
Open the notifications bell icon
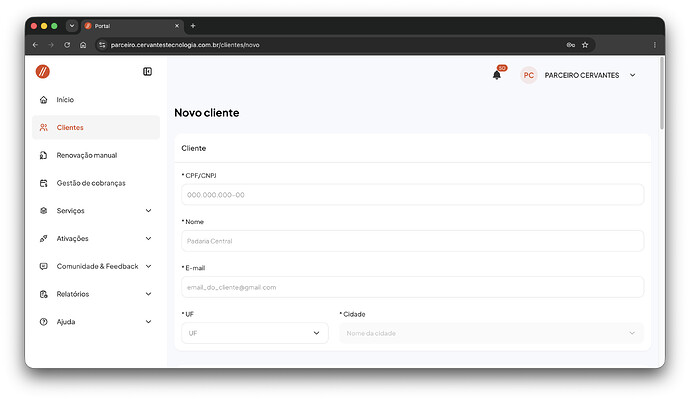click(x=497, y=75)
